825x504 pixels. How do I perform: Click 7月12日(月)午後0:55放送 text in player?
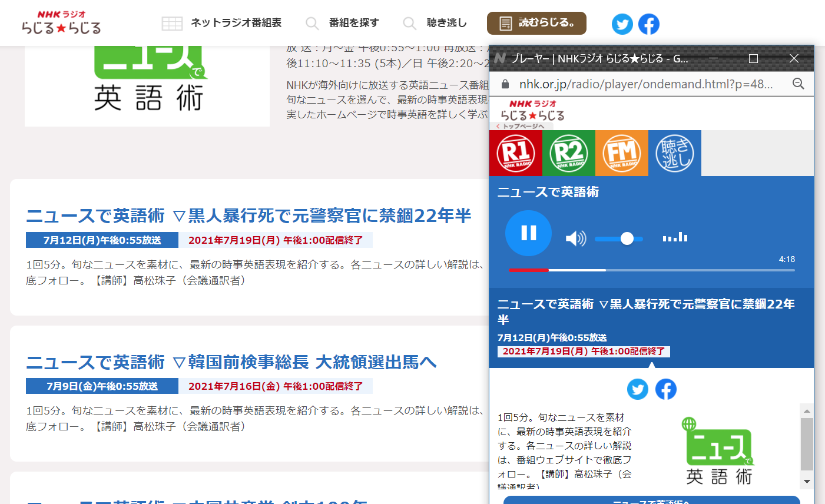(x=552, y=338)
